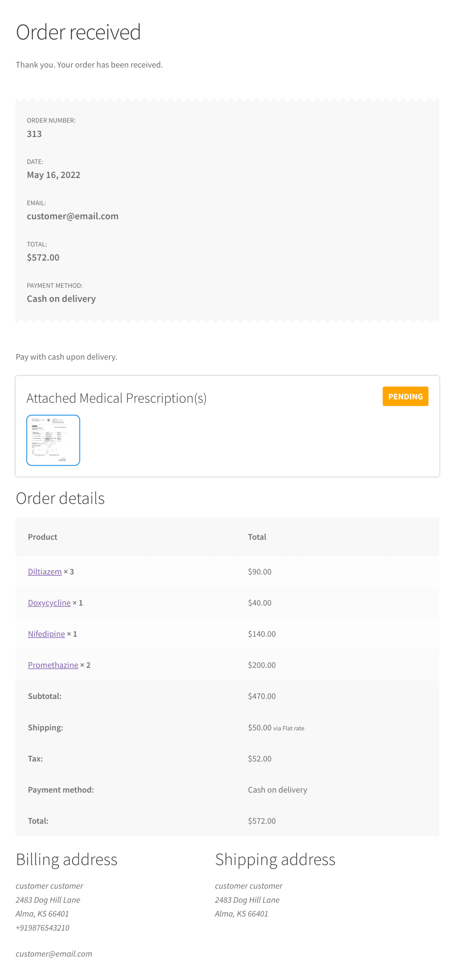Click the $52.00 tax amount
The image size is (454, 980).
pos(259,758)
